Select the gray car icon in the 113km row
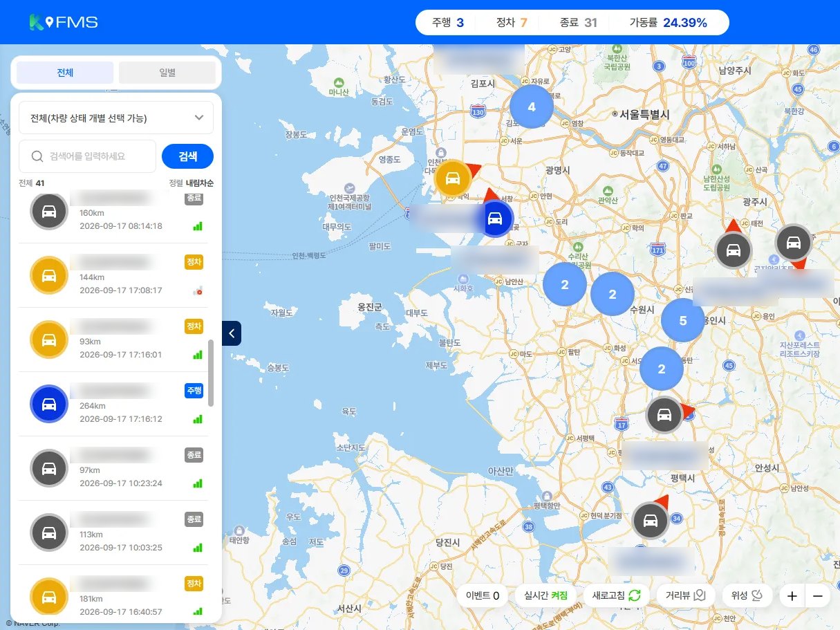This screenshot has width=840, height=630. (x=49, y=532)
